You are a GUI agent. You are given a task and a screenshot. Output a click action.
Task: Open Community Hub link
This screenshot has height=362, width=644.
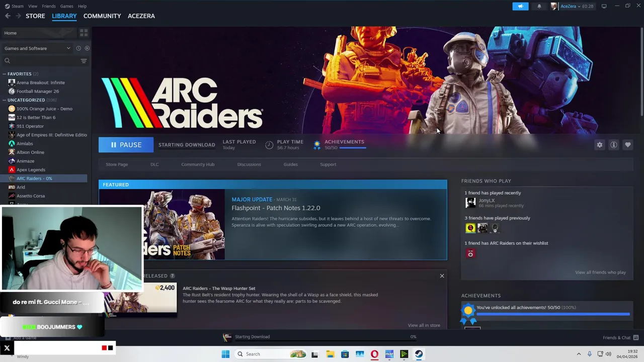pos(198,164)
